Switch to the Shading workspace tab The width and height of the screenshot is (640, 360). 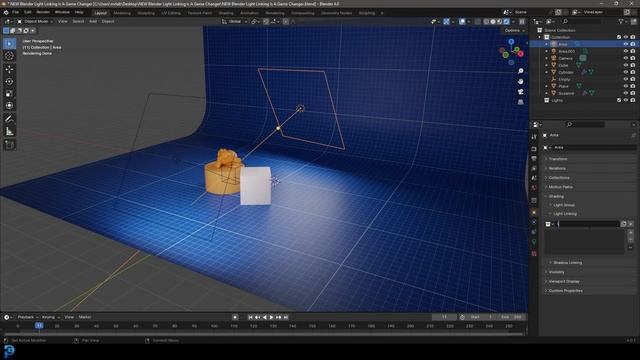coord(226,13)
